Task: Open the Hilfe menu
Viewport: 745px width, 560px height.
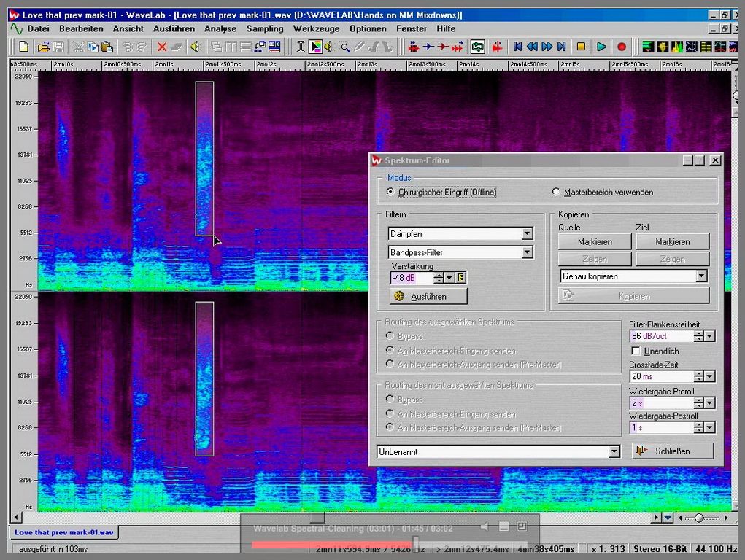Action: pyautogui.click(x=446, y=28)
